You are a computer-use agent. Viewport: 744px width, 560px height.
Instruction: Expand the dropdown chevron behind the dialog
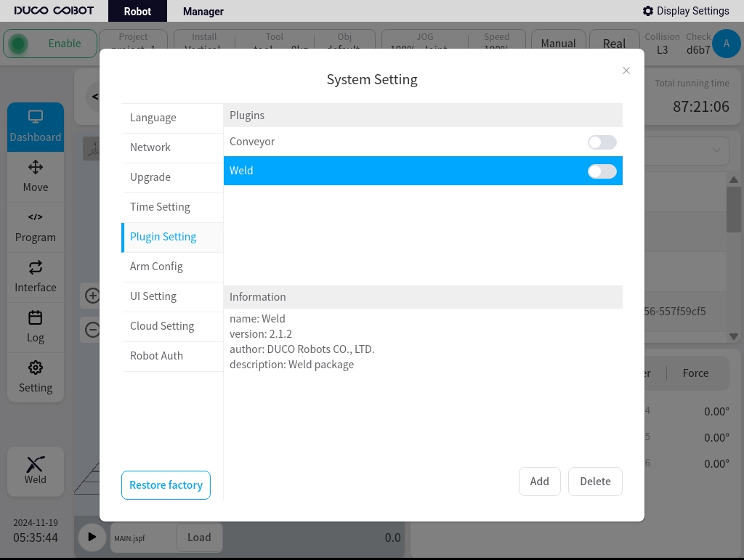pyautogui.click(x=716, y=150)
